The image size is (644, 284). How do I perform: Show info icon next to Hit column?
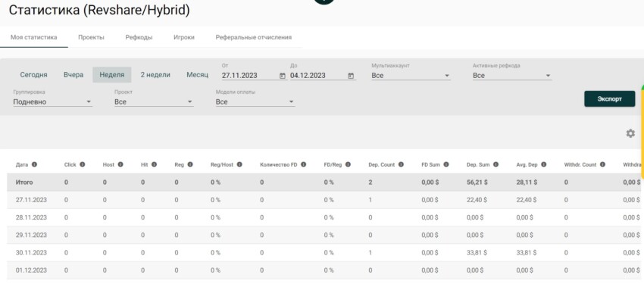click(154, 164)
